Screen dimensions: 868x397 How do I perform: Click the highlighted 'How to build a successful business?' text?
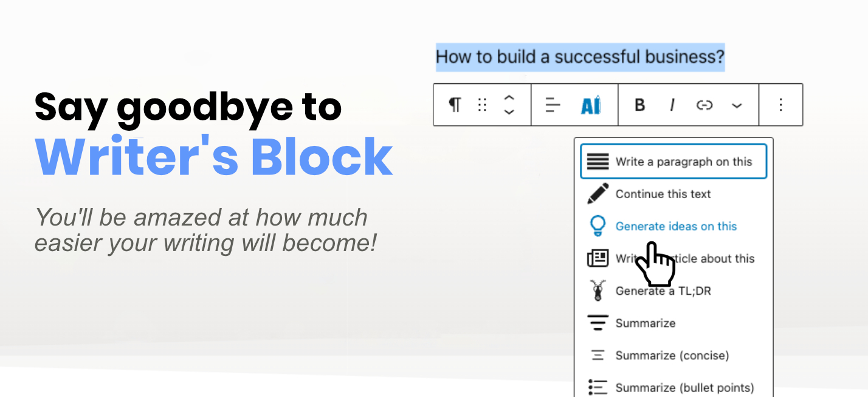[580, 57]
